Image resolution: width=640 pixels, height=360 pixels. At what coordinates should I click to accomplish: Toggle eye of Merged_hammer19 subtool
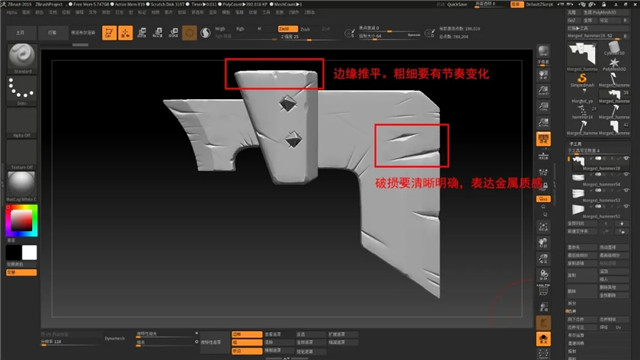coord(626,158)
